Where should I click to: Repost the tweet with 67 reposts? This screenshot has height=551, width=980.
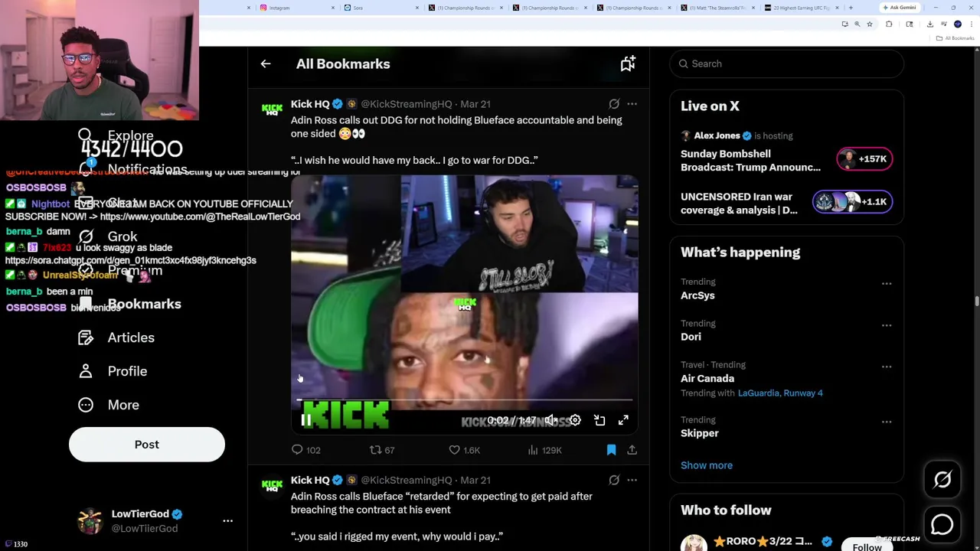tap(382, 450)
